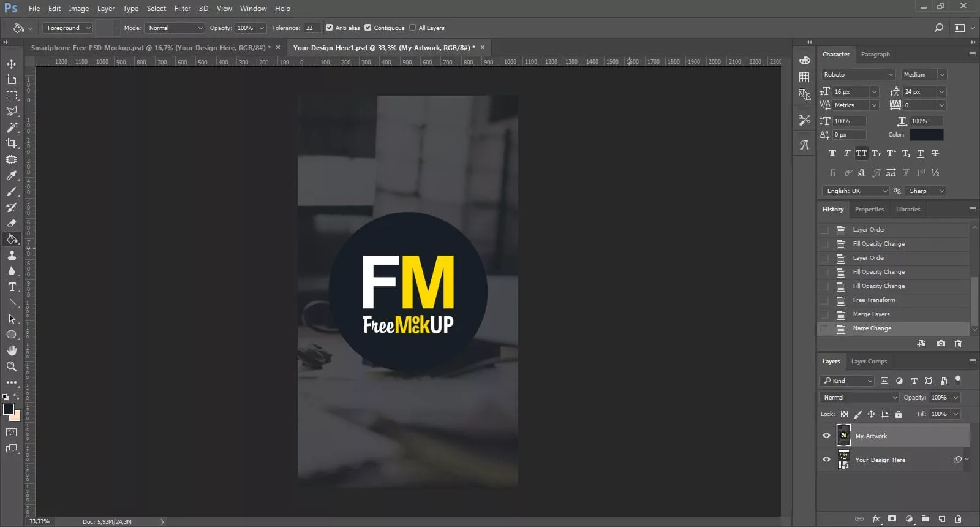Select the Hand tool

[12, 351]
